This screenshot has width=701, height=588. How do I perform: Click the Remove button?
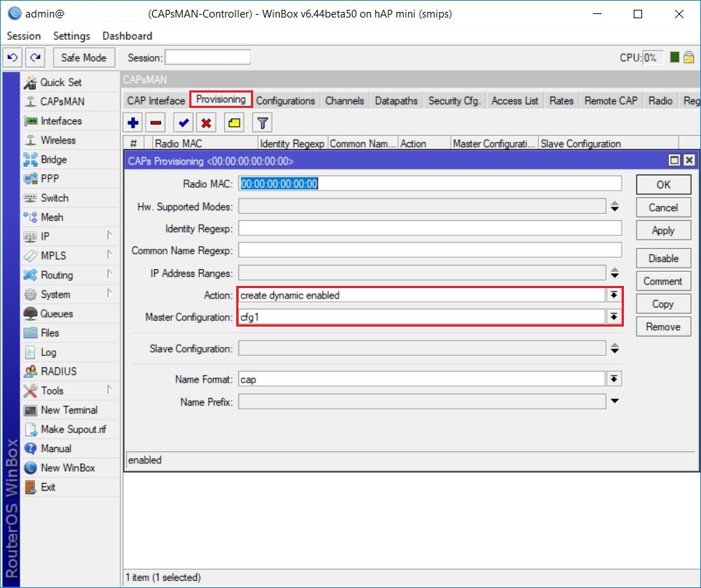click(x=663, y=327)
